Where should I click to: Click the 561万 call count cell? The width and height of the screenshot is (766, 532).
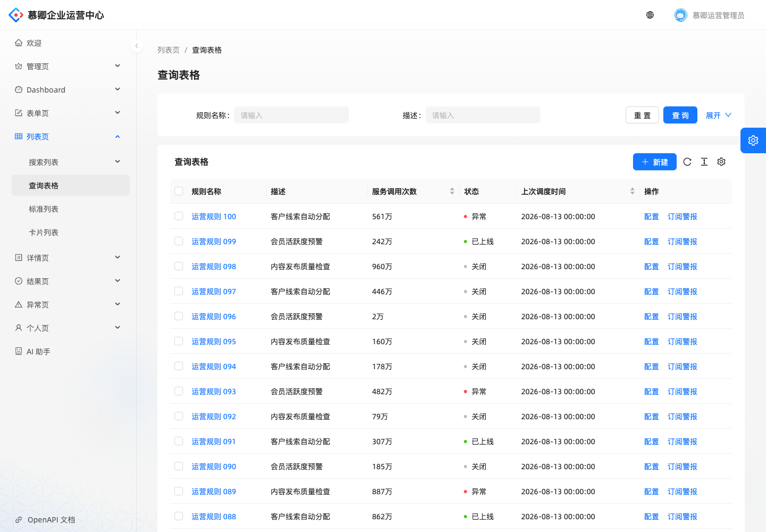pyautogui.click(x=382, y=217)
